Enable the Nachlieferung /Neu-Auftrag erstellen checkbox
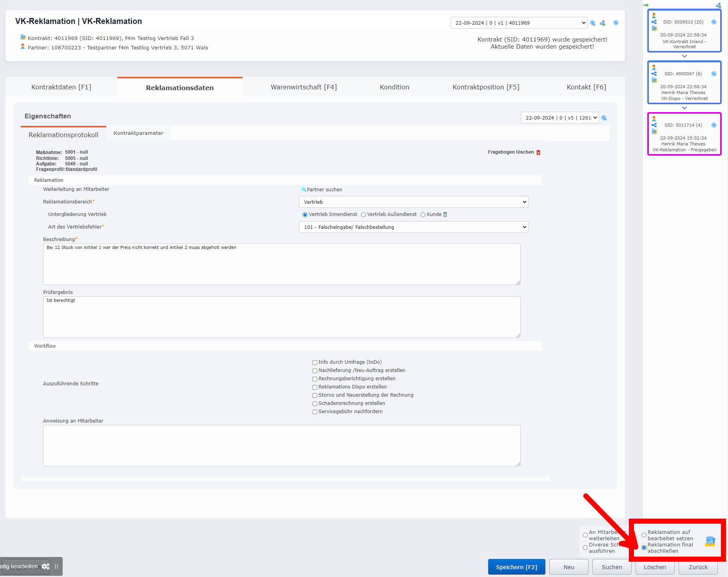Screen dimensions: 728x577 point(315,370)
